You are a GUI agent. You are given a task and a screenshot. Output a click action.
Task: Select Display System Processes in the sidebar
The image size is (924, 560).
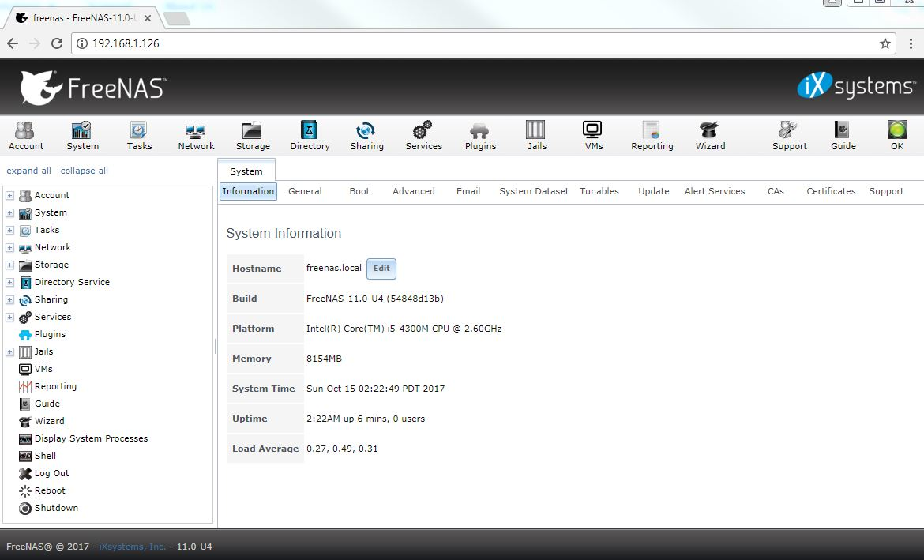click(x=91, y=438)
